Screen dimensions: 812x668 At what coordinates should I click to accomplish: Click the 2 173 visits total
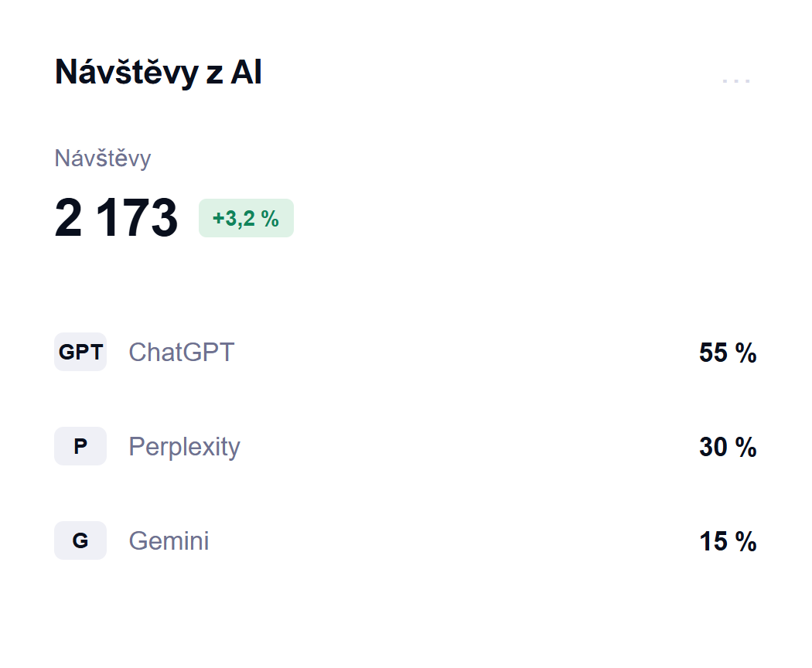coord(117,217)
